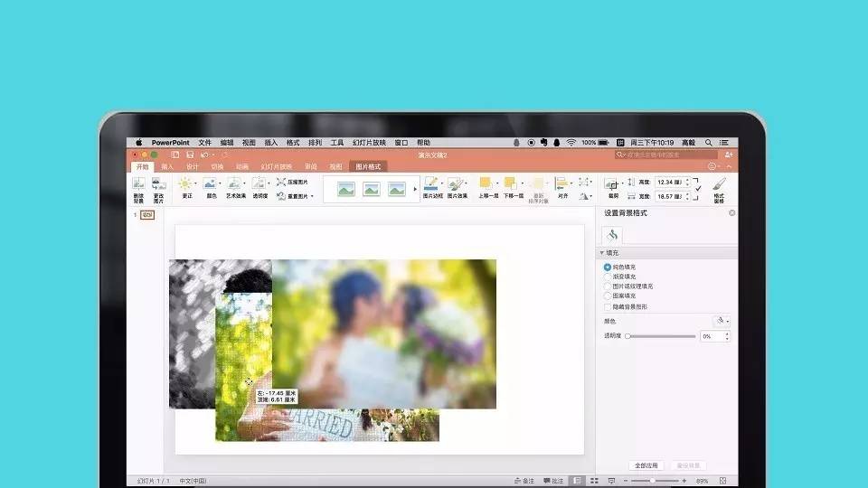Click the status bar zoom slider
868x488 pixels.
tap(655, 481)
